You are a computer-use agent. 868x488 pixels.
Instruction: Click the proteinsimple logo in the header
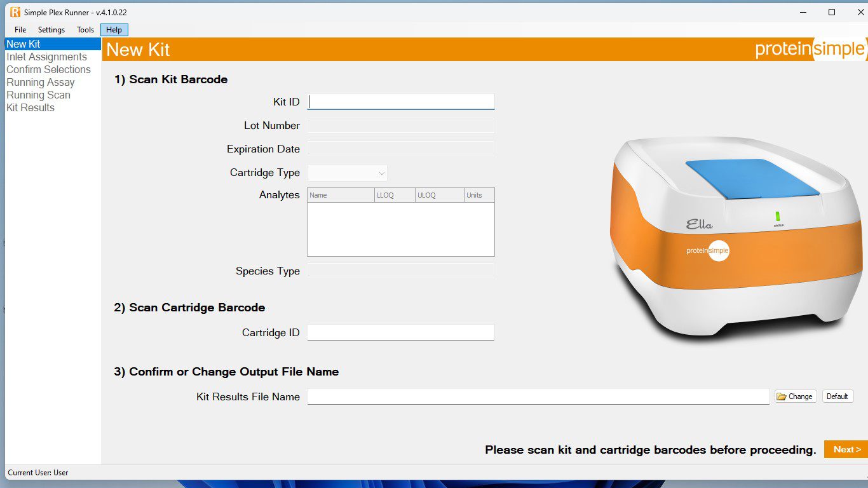point(809,48)
